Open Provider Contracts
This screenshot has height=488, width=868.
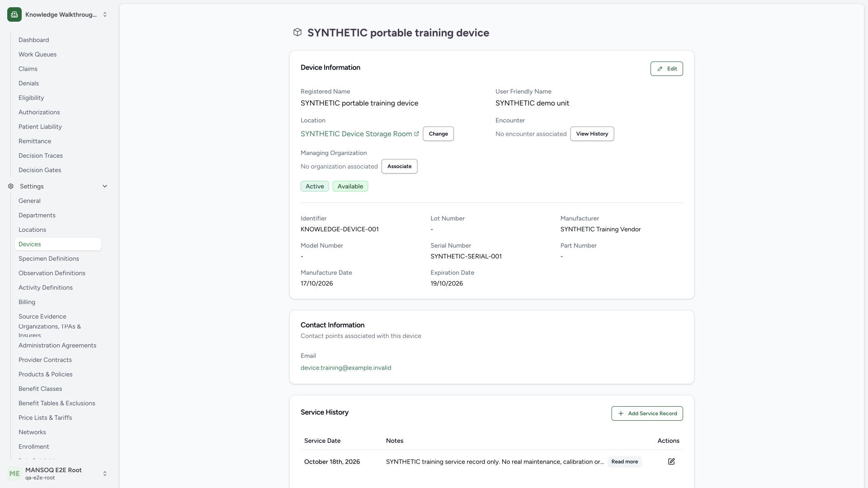(x=58, y=360)
